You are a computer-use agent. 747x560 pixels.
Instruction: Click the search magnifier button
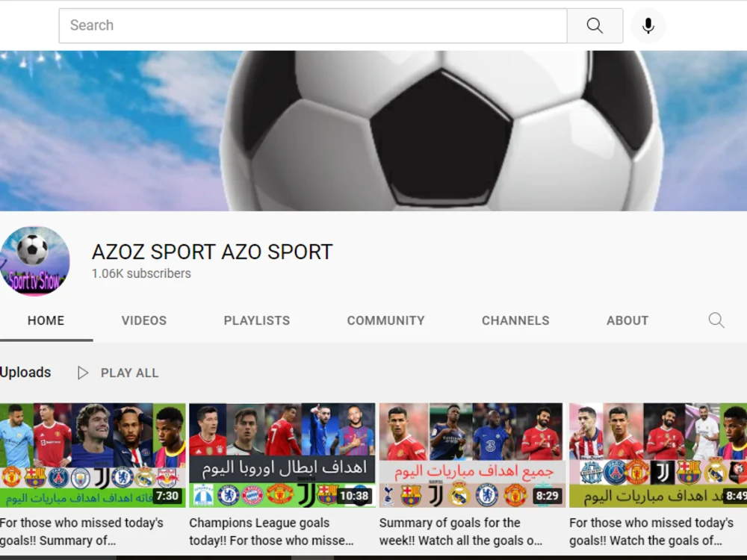pyautogui.click(x=595, y=25)
